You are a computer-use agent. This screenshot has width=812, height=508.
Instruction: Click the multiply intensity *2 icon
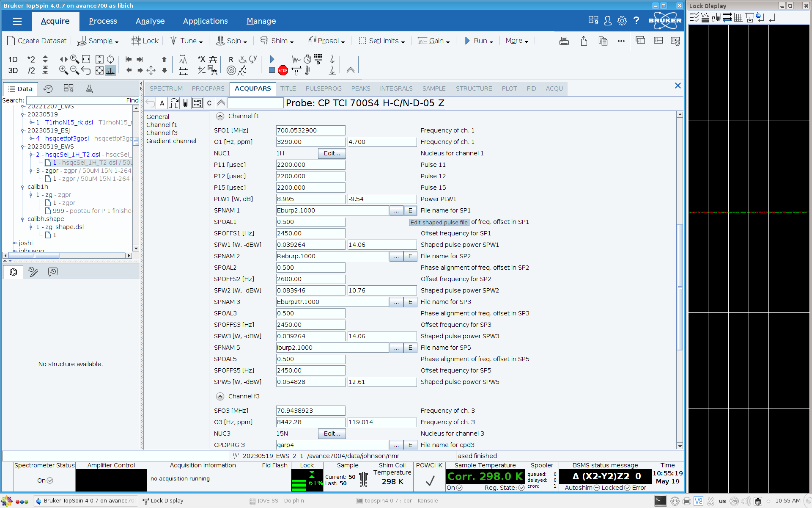[x=31, y=59]
